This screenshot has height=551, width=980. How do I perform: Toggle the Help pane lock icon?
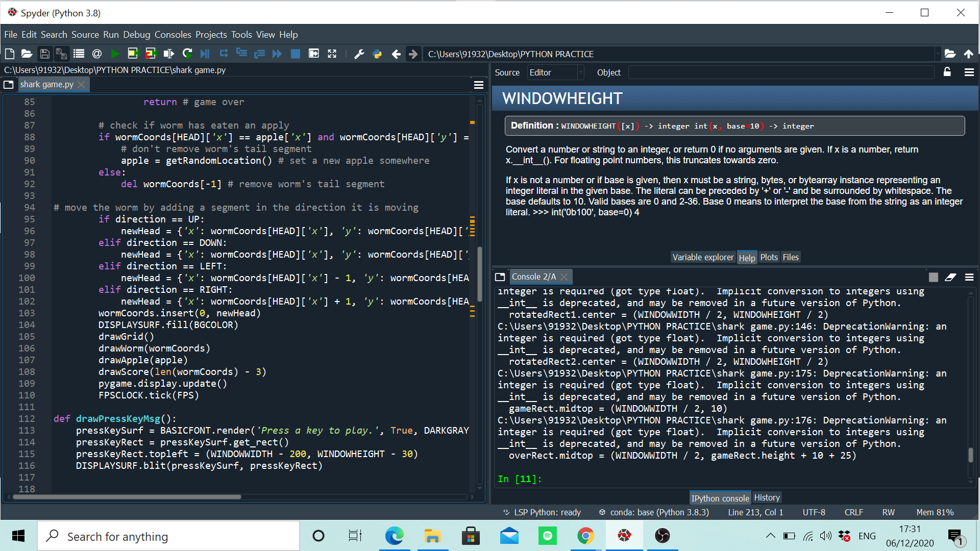(947, 72)
